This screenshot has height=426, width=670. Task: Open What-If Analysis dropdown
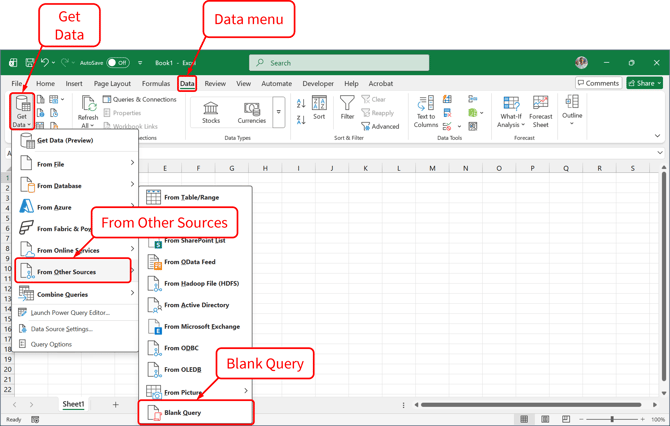click(x=511, y=111)
